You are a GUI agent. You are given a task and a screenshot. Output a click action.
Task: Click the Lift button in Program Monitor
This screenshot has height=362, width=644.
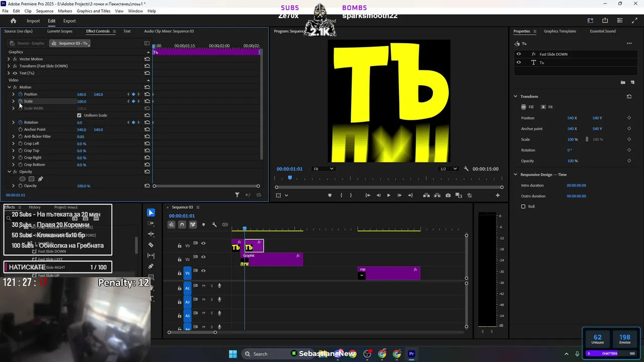[x=426, y=195]
